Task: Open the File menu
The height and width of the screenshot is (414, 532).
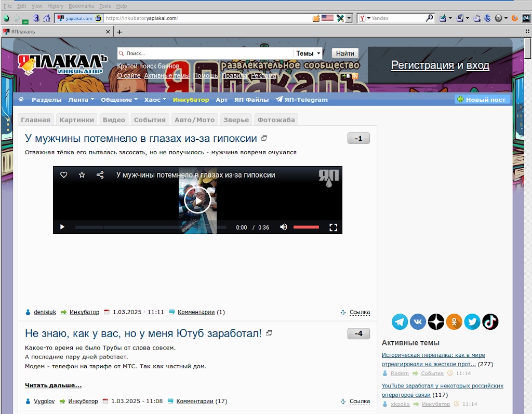Action: click(7, 6)
